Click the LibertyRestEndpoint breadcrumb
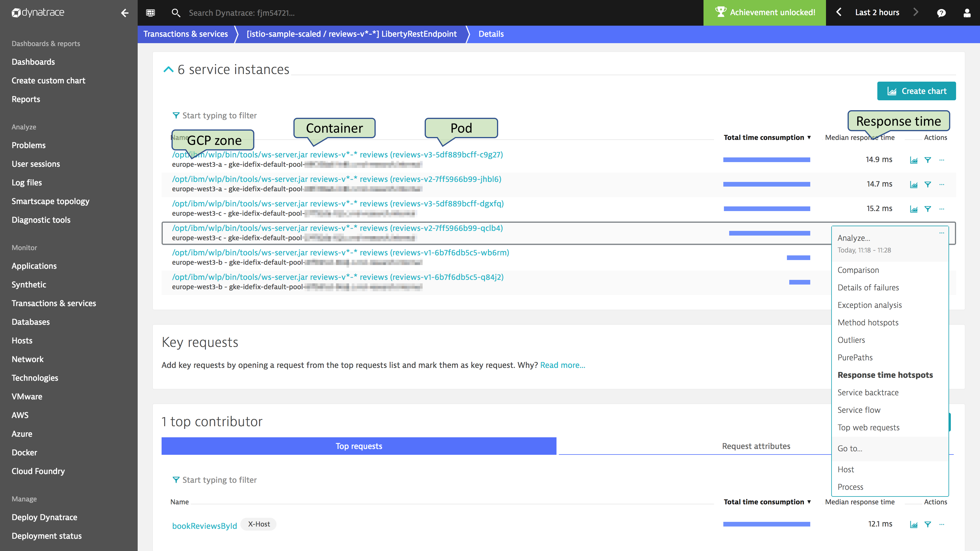Image resolution: width=980 pixels, height=551 pixels. click(351, 34)
